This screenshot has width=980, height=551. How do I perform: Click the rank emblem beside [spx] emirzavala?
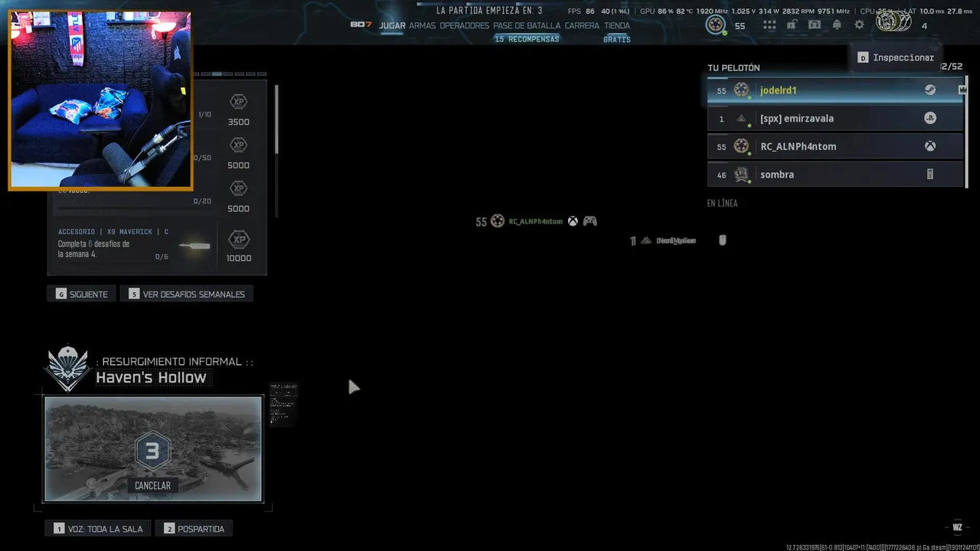click(741, 119)
